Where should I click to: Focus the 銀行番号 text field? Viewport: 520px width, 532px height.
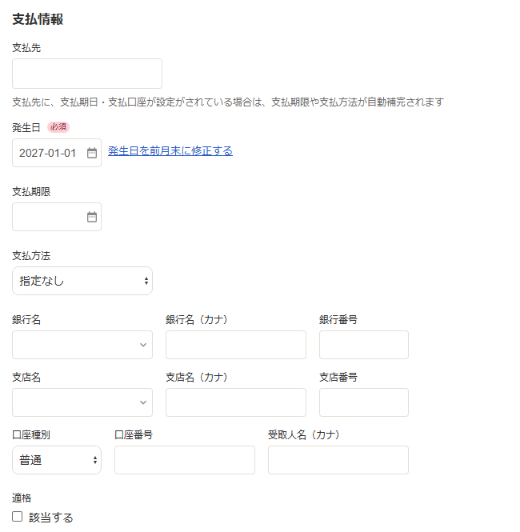(x=364, y=344)
